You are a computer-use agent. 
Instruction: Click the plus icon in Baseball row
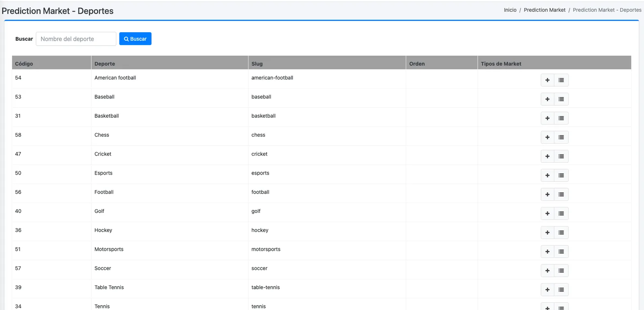[x=547, y=99]
